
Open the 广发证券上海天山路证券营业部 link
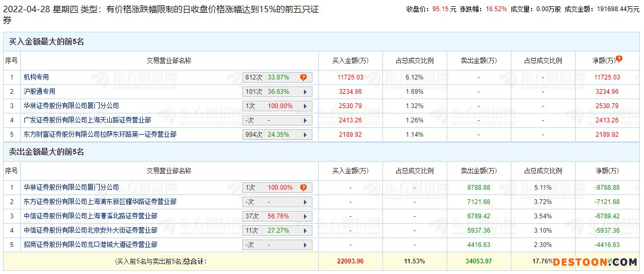pyautogui.click(x=87, y=120)
